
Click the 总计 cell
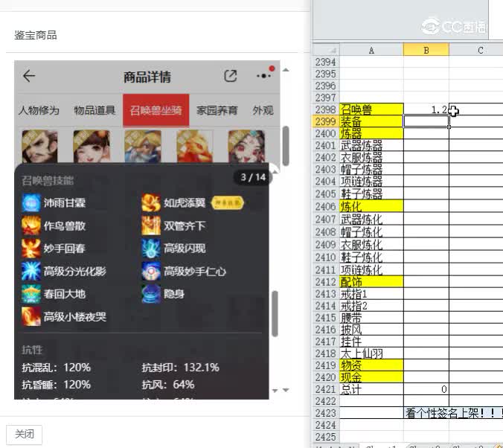pos(371,389)
